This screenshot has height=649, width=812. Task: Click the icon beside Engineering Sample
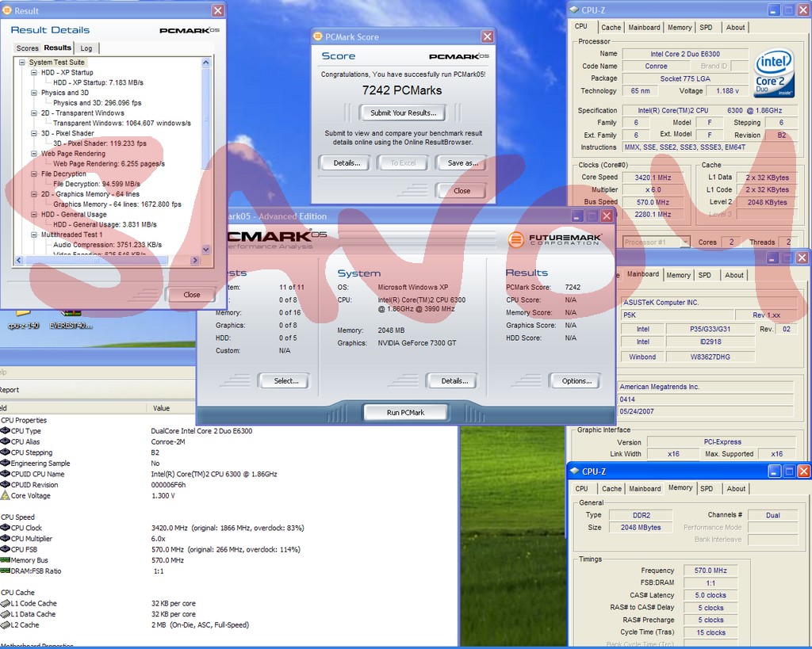6,464
